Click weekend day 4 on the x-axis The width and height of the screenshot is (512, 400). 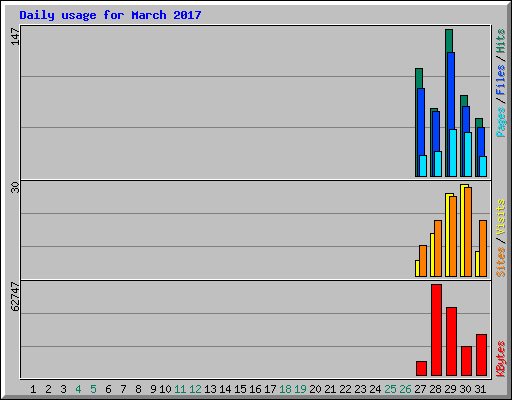click(78, 389)
